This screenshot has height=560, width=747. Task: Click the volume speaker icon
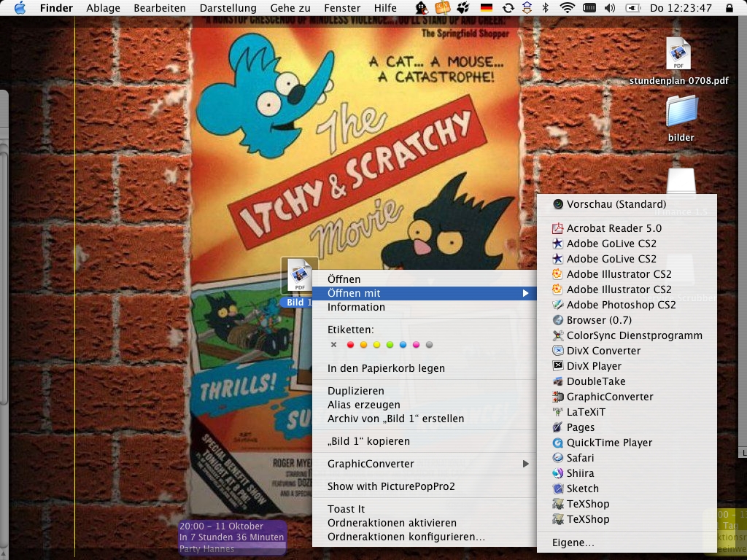pos(610,7)
